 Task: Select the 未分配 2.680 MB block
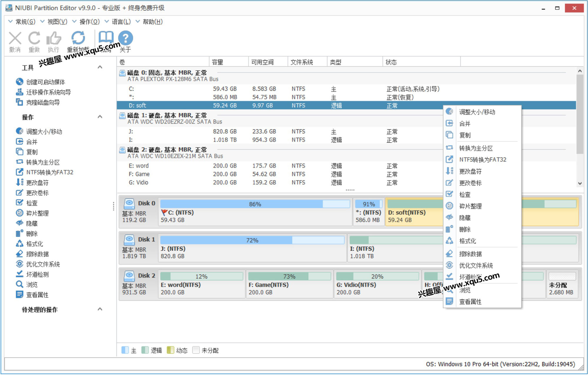(562, 284)
